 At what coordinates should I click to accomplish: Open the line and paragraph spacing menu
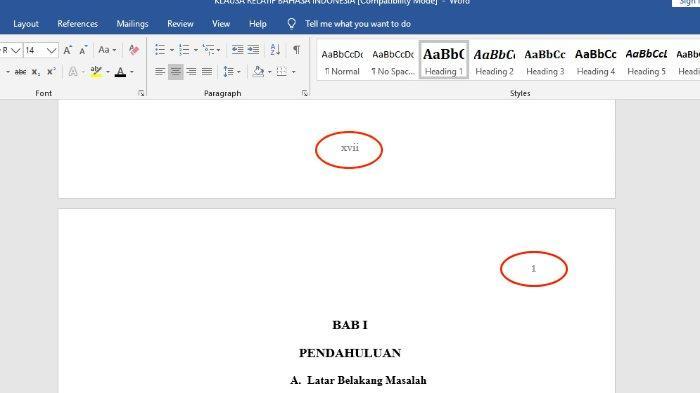(x=232, y=71)
